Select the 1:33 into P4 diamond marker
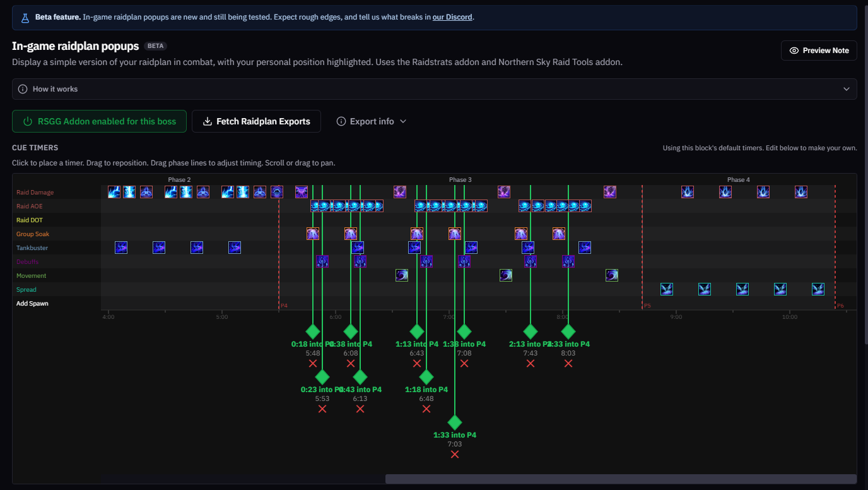The height and width of the screenshot is (490, 868). coord(455,422)
